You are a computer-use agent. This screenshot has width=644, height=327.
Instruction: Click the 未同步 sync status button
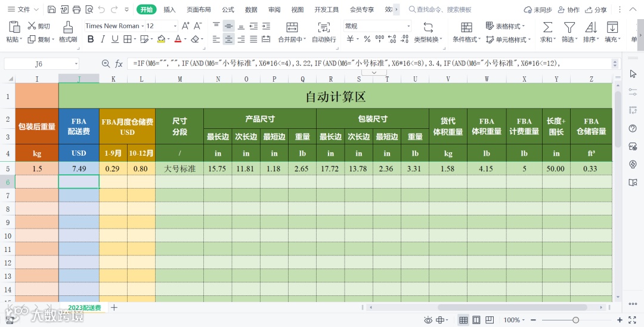538,10
